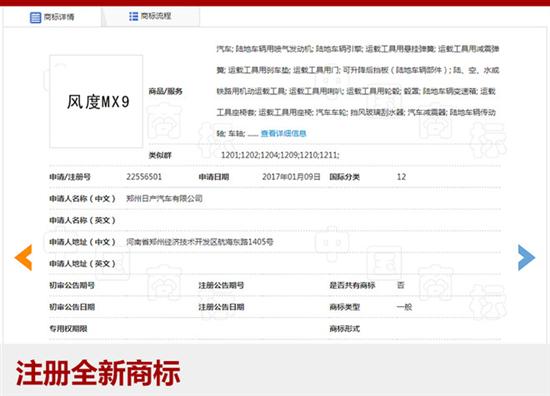Click the 申请人名称（中文） label
Image resolution: width=550 pixels, height=396 pixels.
(x=82, y=199)
